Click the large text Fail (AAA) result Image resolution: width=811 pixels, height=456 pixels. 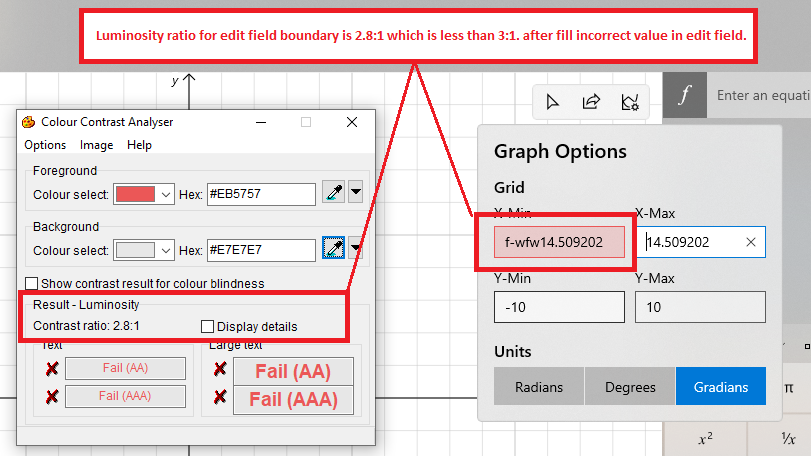coord(293,399)
